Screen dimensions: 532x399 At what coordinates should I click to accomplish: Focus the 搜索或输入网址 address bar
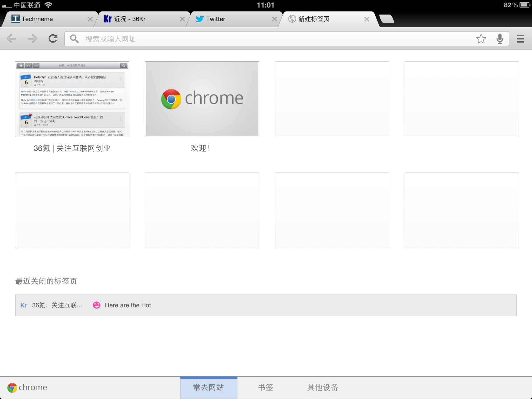point(260,39)
